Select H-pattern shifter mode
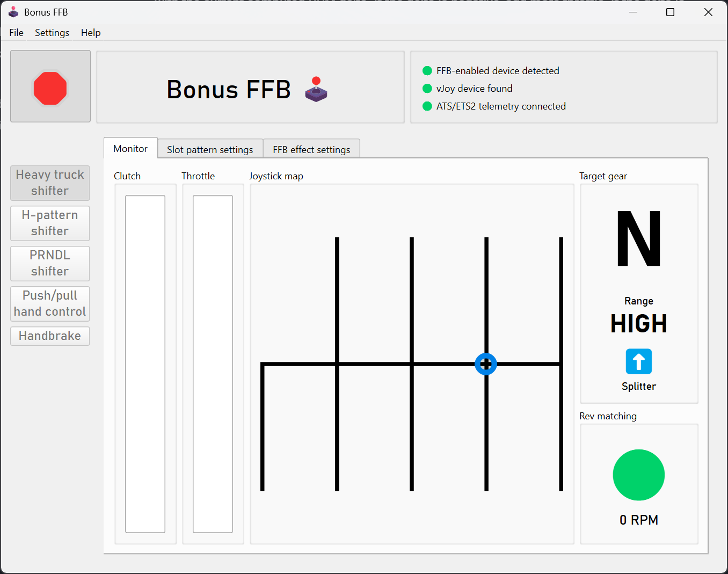Image resolution: width=728 pixels, height=574 pixels. [x=50, y=223]
